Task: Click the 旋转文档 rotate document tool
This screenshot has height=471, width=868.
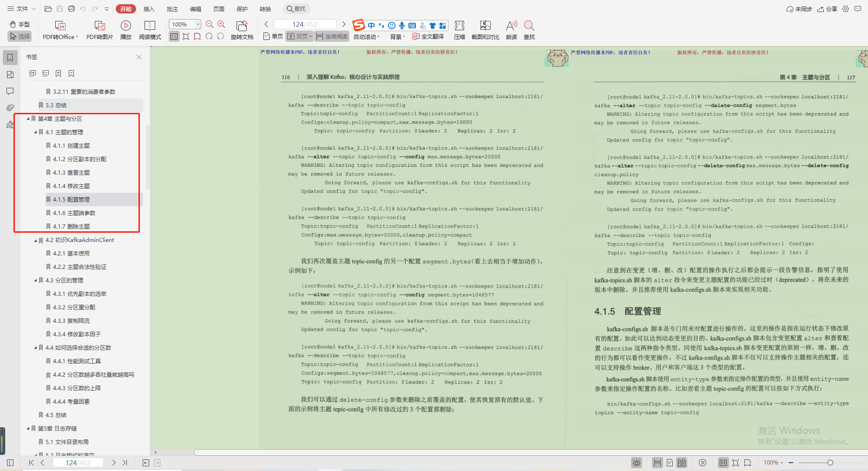Action: [242, 30]
